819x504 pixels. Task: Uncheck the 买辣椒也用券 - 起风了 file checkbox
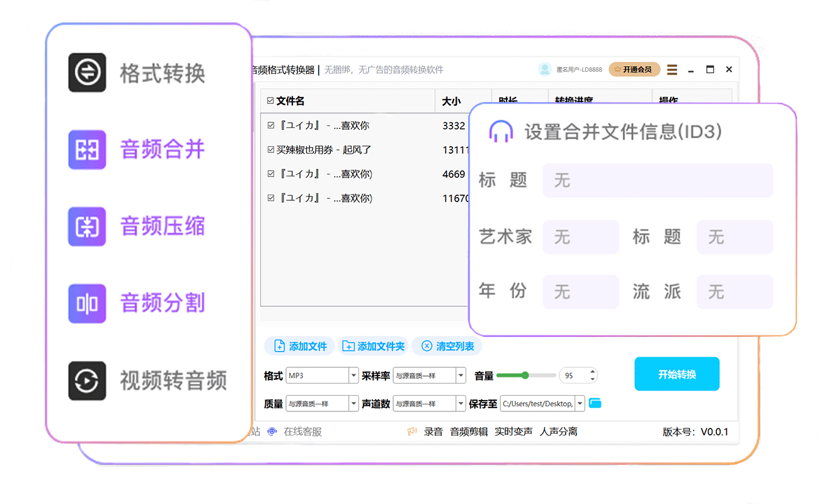271,150
